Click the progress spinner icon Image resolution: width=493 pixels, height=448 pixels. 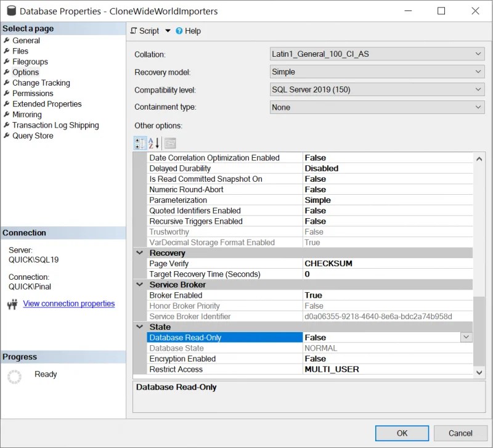(14, 377)
